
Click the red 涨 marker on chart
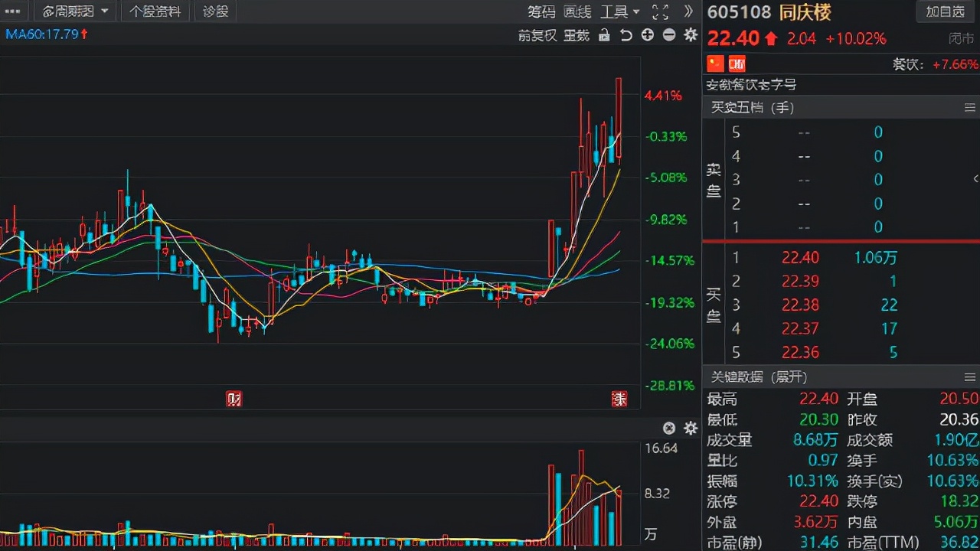click(x=619, y=399)
